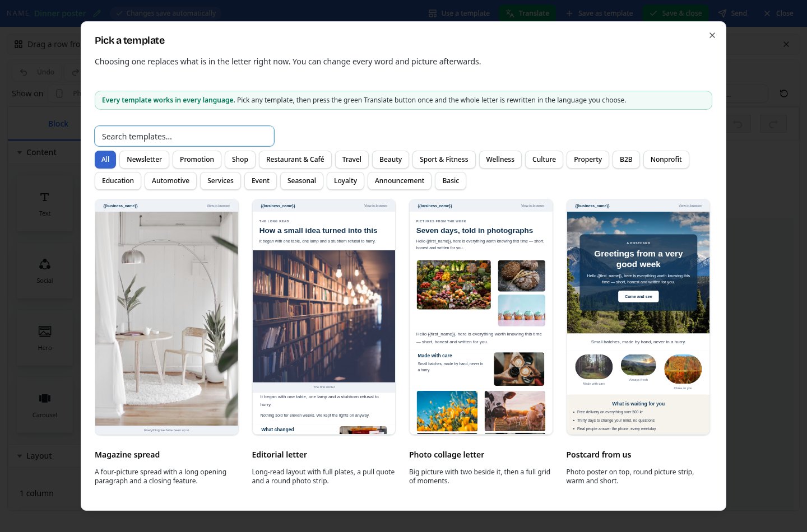The image size is (807, 532).
Task: Click the Postcard from us title text
Action: tap(599, 455)
